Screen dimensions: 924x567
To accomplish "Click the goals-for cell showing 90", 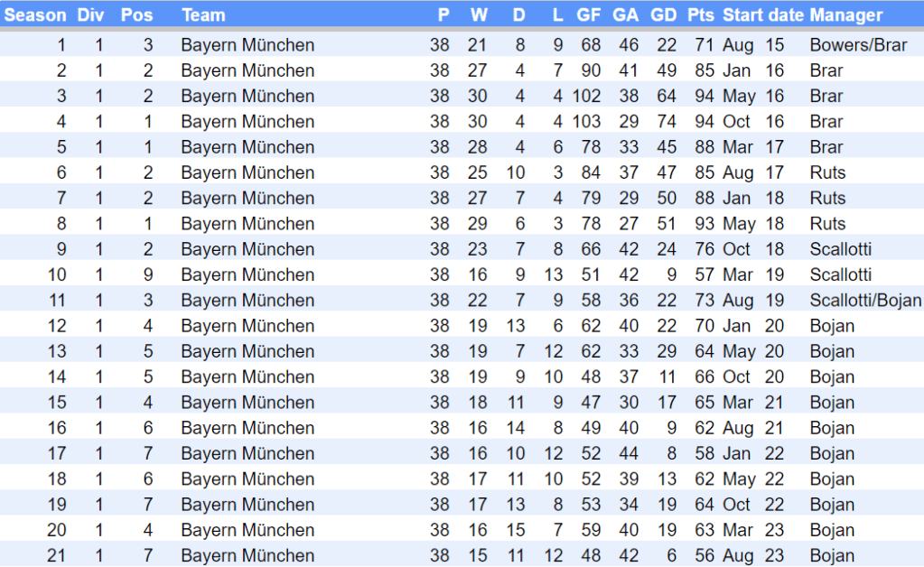I will click(591, 70).
